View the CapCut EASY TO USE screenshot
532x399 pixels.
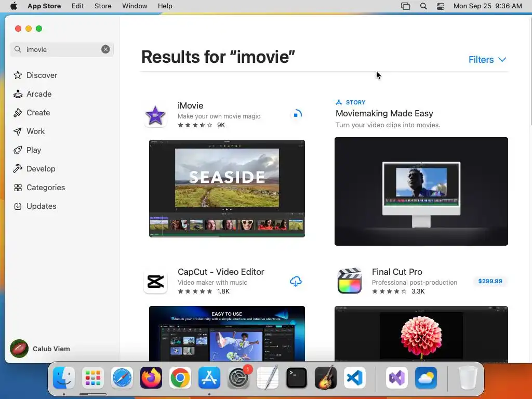(x=227, y=334)
